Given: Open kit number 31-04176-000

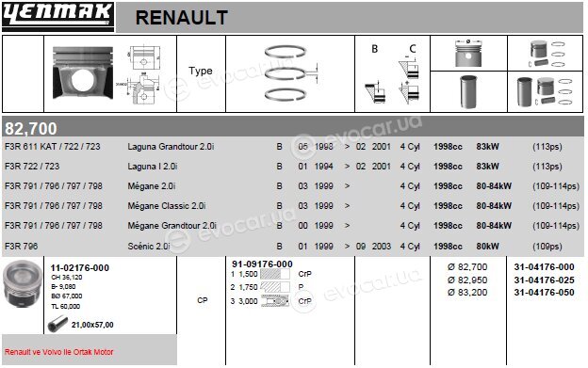Looking at the screenshot, I should tap(544, 267).
